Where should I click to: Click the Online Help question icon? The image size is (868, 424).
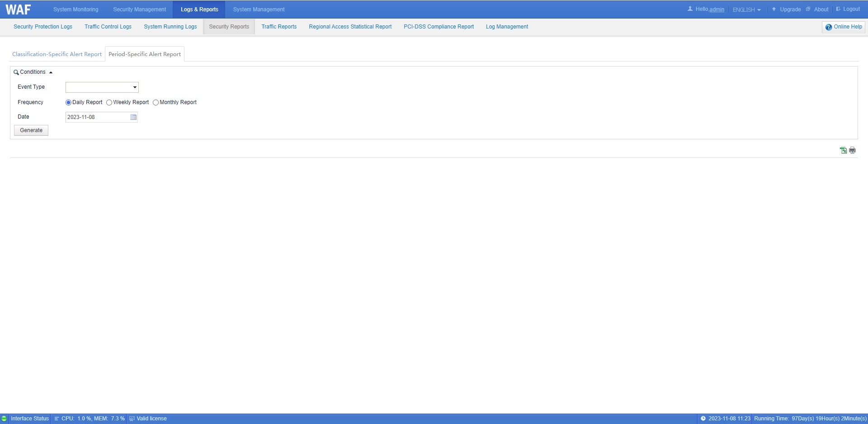828,27
